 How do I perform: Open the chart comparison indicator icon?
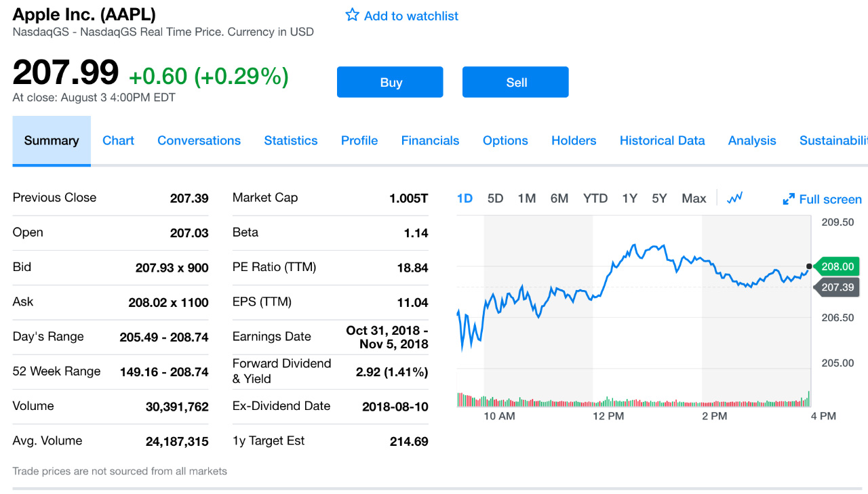click(734, 198)
